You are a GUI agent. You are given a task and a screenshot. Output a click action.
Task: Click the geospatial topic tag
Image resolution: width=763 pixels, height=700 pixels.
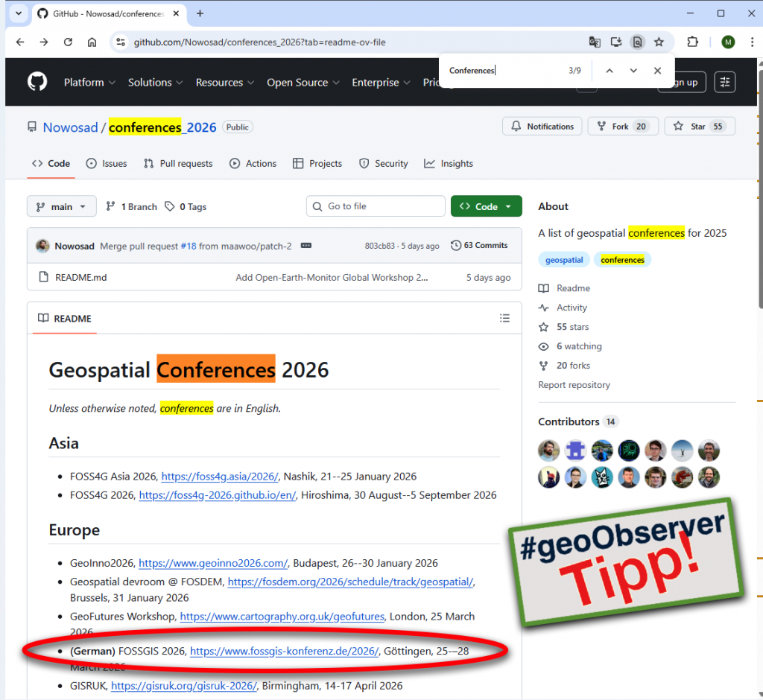pos(564,260)
